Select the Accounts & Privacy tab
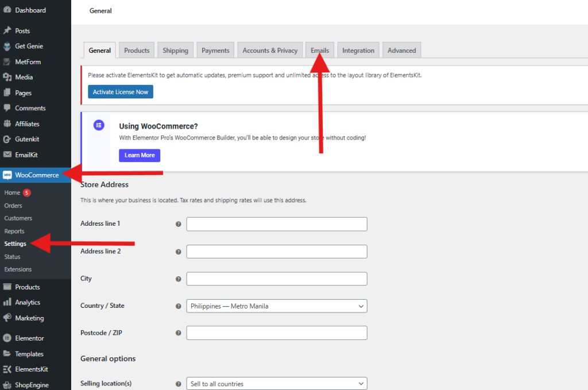This screenshot has height=390, width=588. (270, 51)
